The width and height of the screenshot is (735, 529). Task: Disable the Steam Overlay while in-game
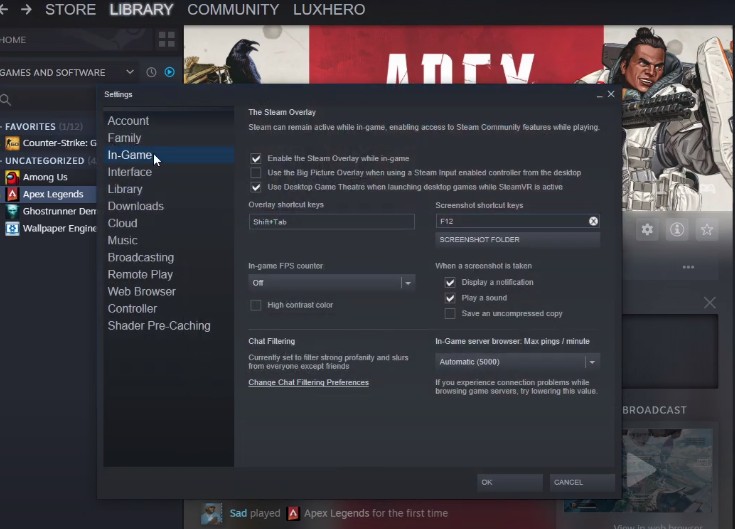click(255, 158)
